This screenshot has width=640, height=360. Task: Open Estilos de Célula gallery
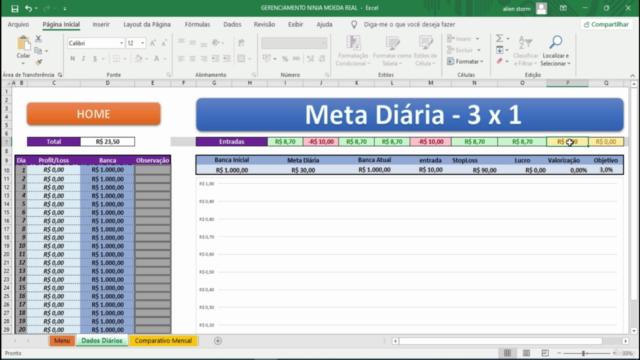tap(425, 51)
